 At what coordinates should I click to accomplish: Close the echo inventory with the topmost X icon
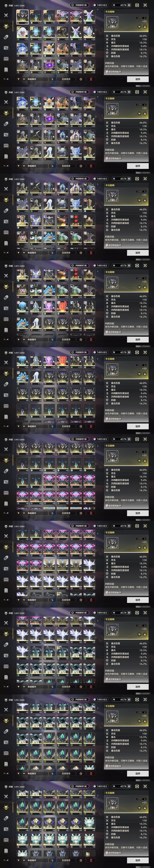[145, 5]
